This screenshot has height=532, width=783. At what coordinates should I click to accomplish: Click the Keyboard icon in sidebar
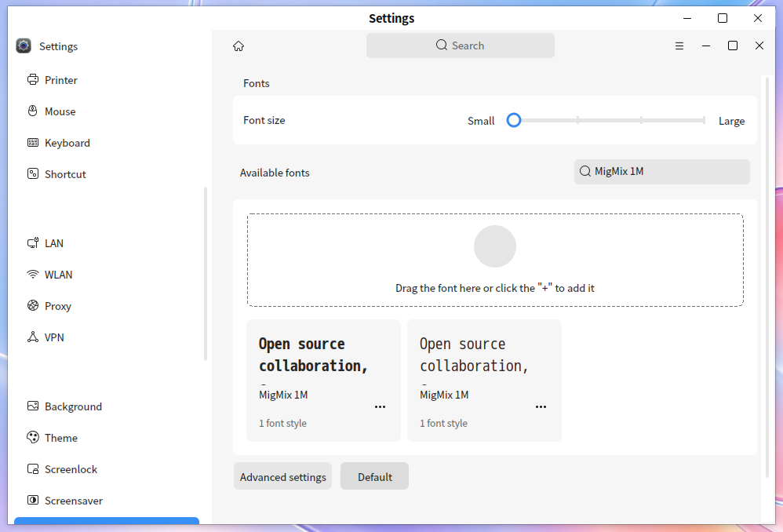tap(33, 142)
